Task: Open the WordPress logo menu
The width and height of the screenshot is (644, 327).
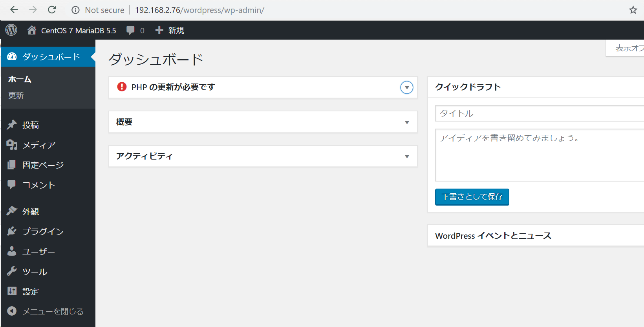Action: point(11,30)
